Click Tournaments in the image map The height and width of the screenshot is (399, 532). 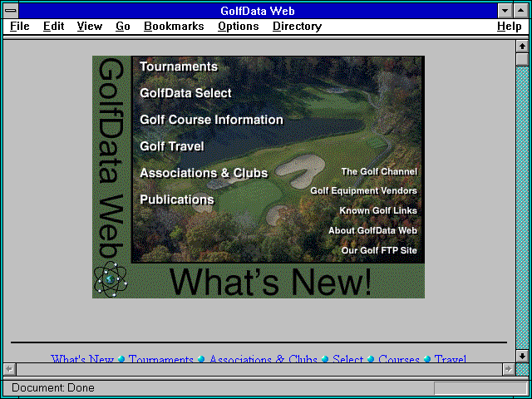pos(179,66)
